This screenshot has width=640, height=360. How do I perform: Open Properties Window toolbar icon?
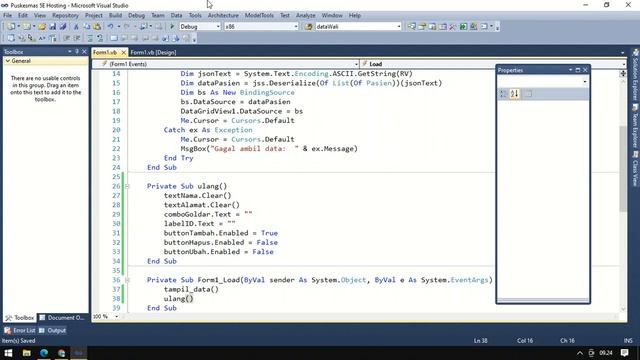click(422, 27)
